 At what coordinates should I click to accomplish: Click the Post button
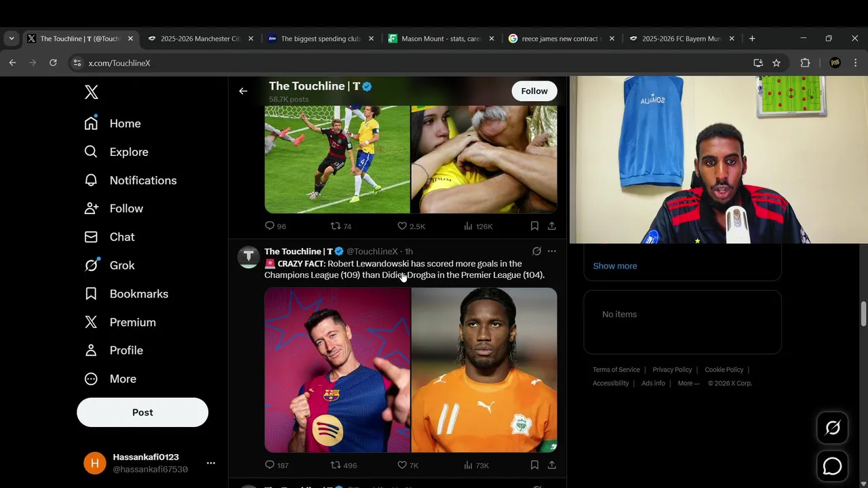pyautogui.click(x=142, y=412)
